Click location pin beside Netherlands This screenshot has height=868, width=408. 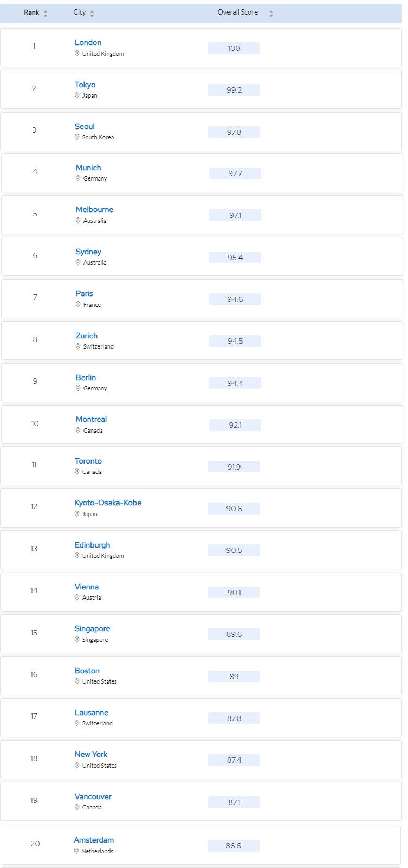point(76,851)
